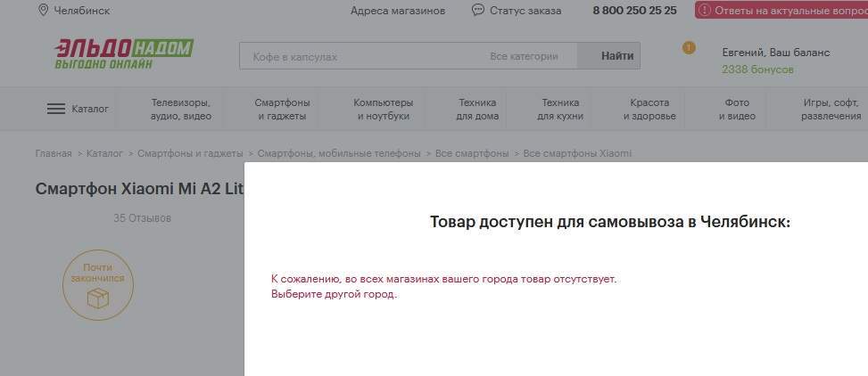Click the Найти search button
The height and width of the screenshot is (376, 868).
point(608,56)
